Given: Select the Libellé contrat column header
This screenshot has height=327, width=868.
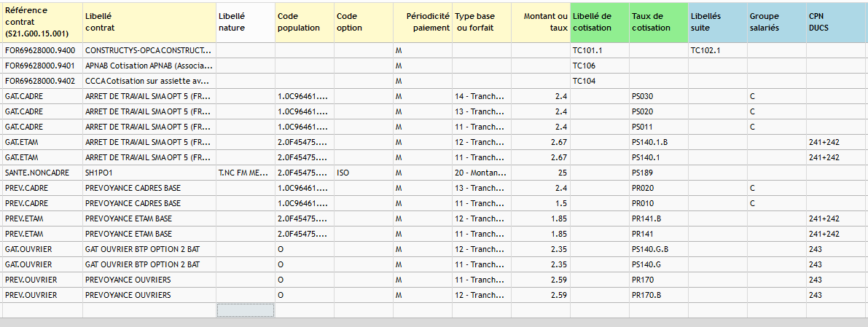Looking at the screenshot, I should (x=149, y=23).
